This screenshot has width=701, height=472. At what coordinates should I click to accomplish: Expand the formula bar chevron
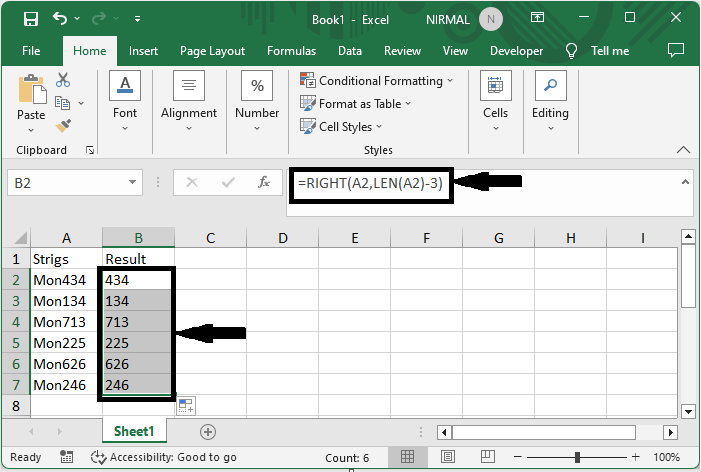pos(685,182)
